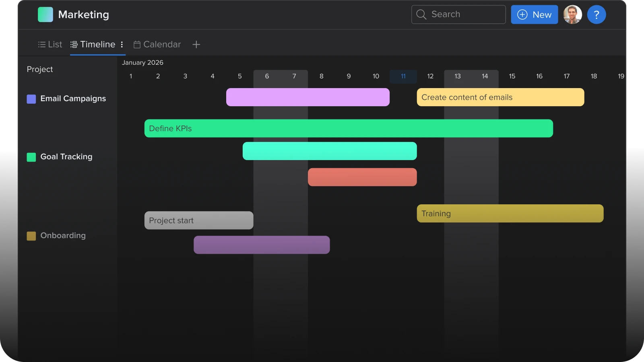The image size is (644, 362).
Task: Open the help question mark icon
Action: pyautogui.click(x=596, y=15)
